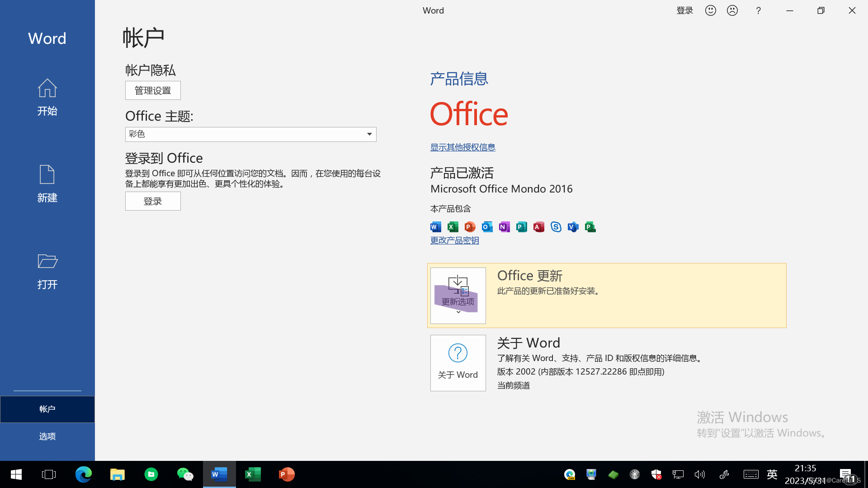
Task: Open the About Word (关于 Word) button
Action: (x=458, y=363)
